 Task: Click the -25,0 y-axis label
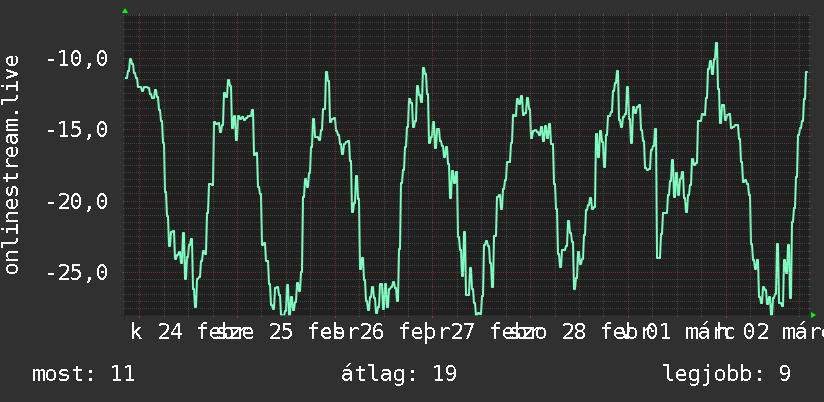click(77, 272)
